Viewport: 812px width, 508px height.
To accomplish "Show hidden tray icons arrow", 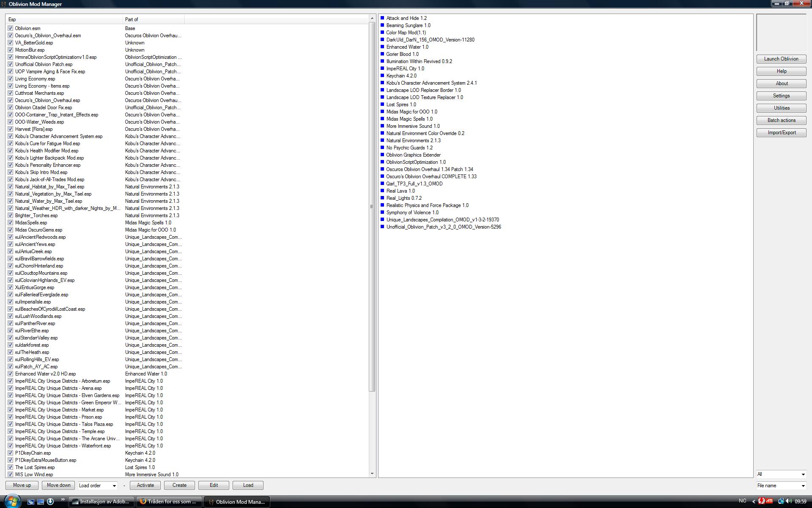I will click(x=753, y=501).
